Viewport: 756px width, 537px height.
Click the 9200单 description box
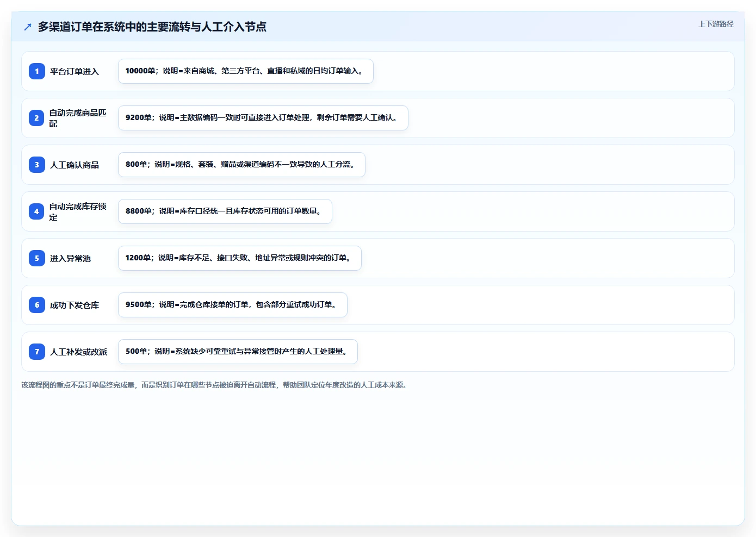click(x=263, y=118)
